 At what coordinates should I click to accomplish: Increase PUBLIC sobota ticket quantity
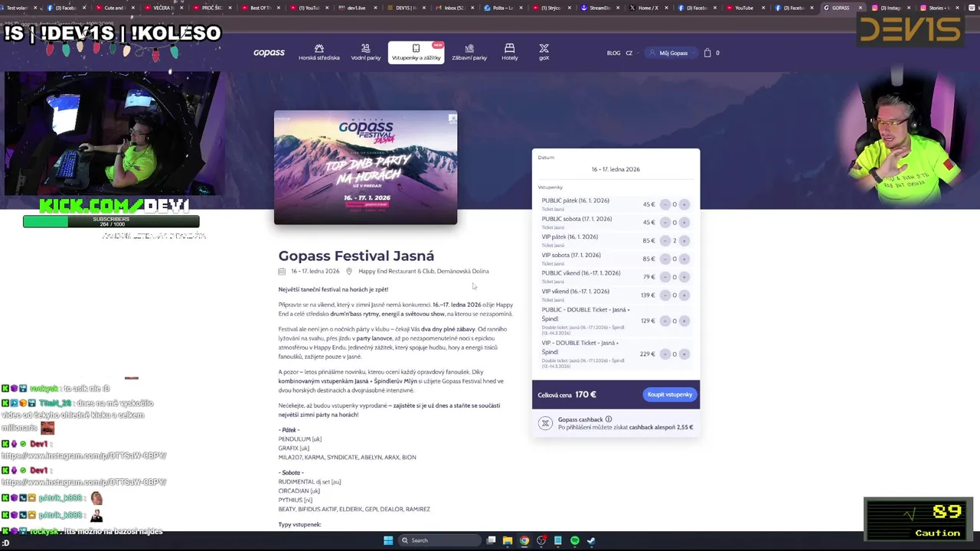pyautogui.click(x=684, y=223)
